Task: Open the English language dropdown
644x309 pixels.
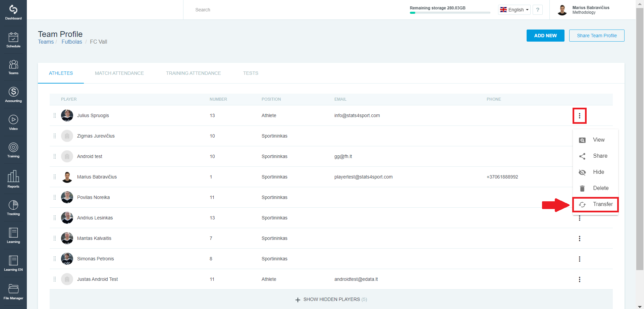Action: click(514, 10)
